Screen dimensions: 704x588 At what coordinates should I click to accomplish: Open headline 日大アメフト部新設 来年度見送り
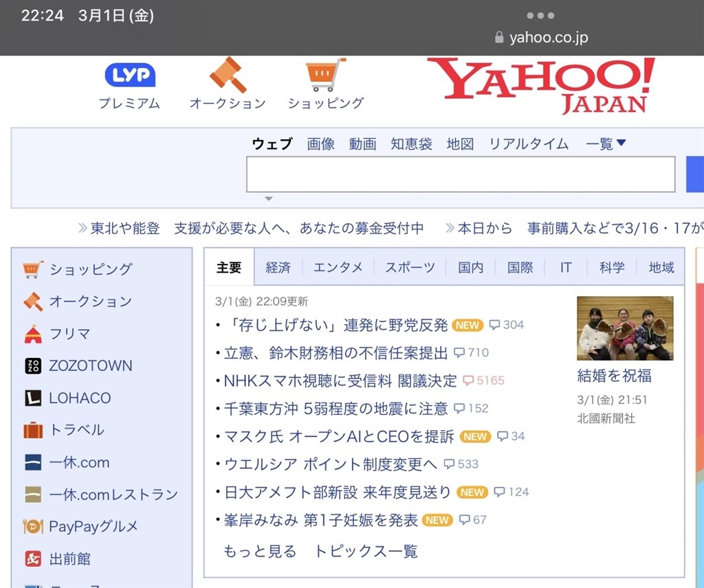(x=337, y=492)
